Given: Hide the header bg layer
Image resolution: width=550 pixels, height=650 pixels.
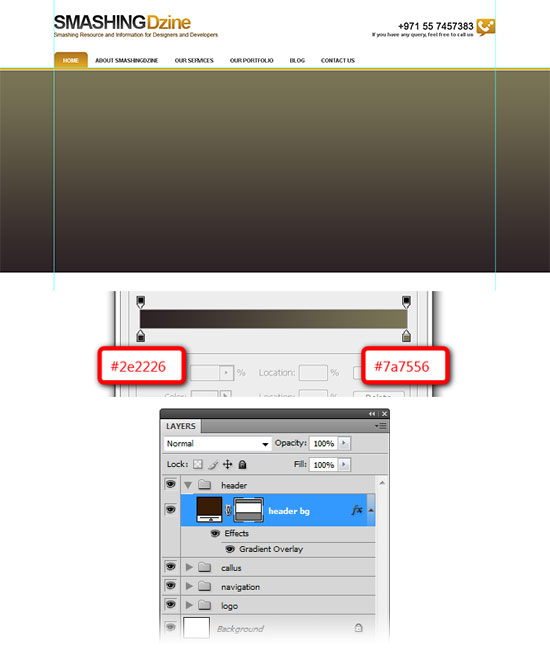Looking at the screenshot, I should click(x=170, y=509).
